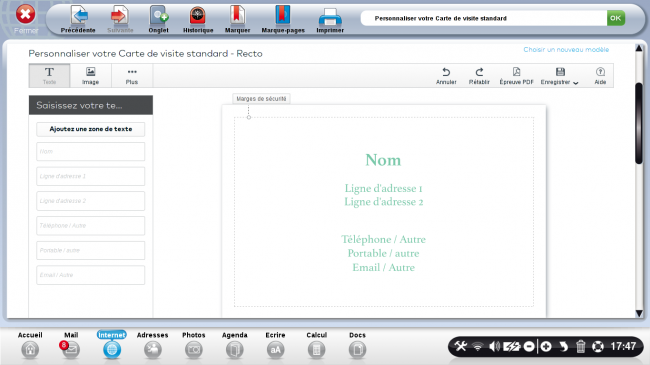Screen dimensions: 650x365
Task: Open the Photos app
Action: pyautogui.click(x=194, y=345)
